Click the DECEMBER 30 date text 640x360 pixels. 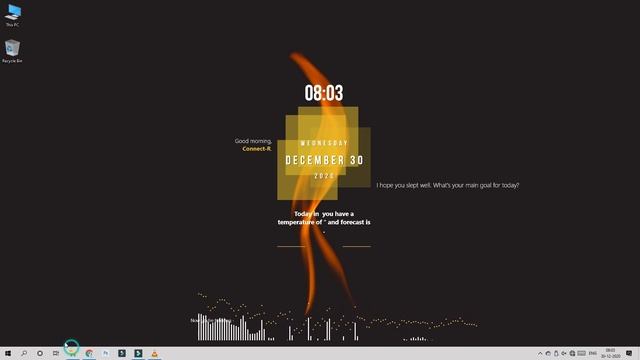324,160
